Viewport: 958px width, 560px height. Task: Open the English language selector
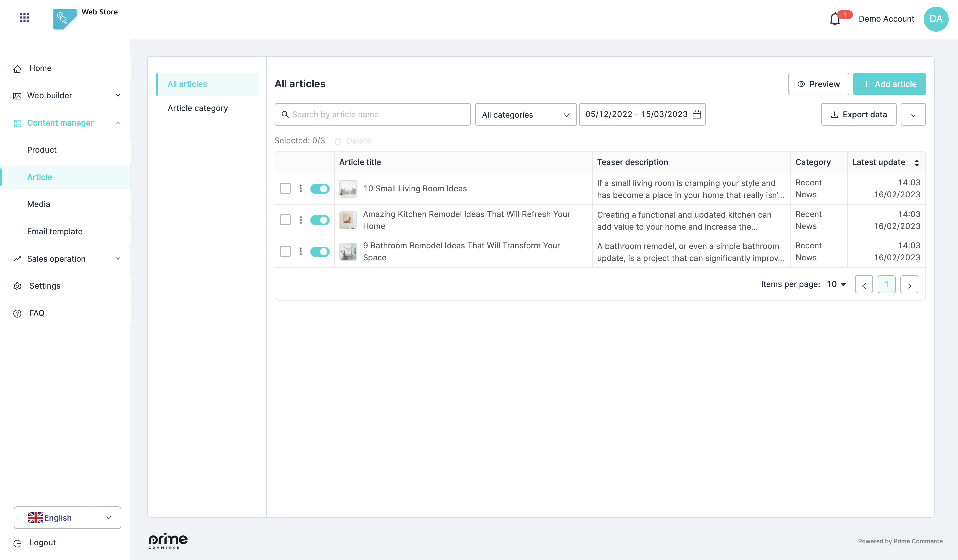[x=67, y=517]
